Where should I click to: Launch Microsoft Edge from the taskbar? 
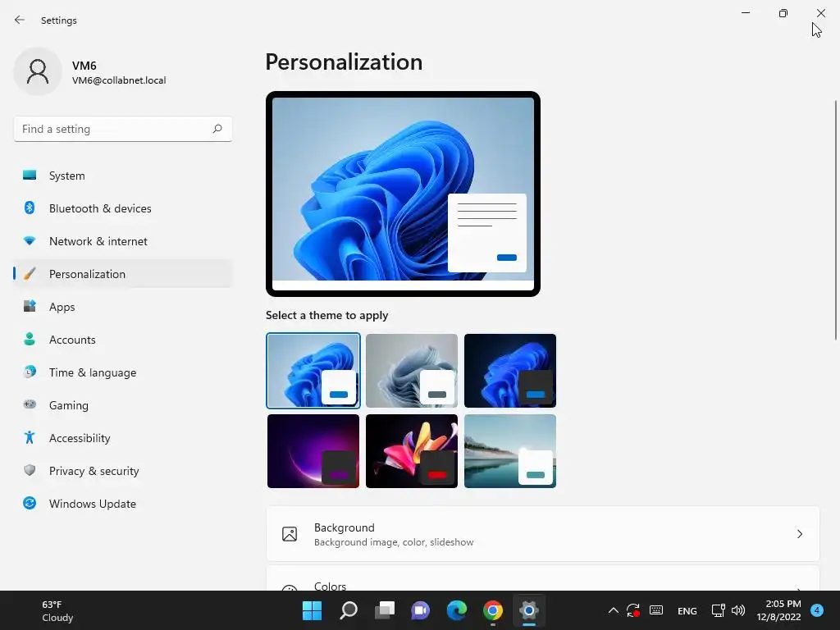pyautogui.click(x=456, y=610)
